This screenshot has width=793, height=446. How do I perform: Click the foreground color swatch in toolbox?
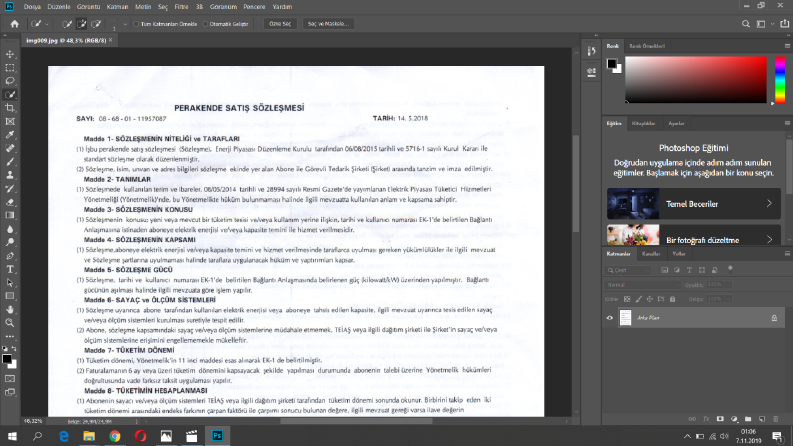coord(7,359)
